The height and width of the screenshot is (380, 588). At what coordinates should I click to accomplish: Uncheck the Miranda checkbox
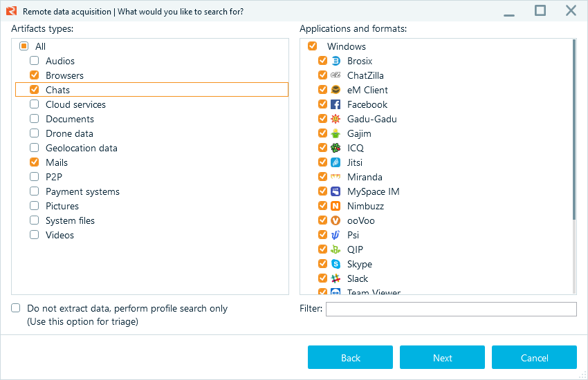[322, 177]
